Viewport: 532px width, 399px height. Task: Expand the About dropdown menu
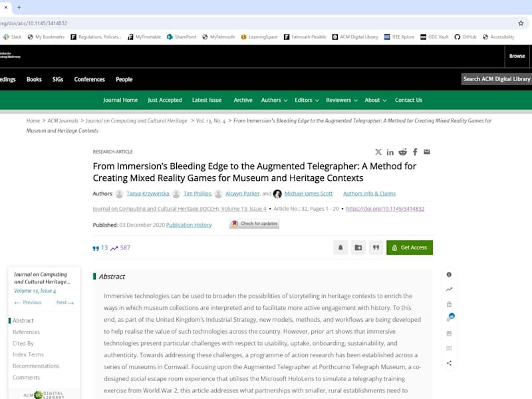point(376,100)
